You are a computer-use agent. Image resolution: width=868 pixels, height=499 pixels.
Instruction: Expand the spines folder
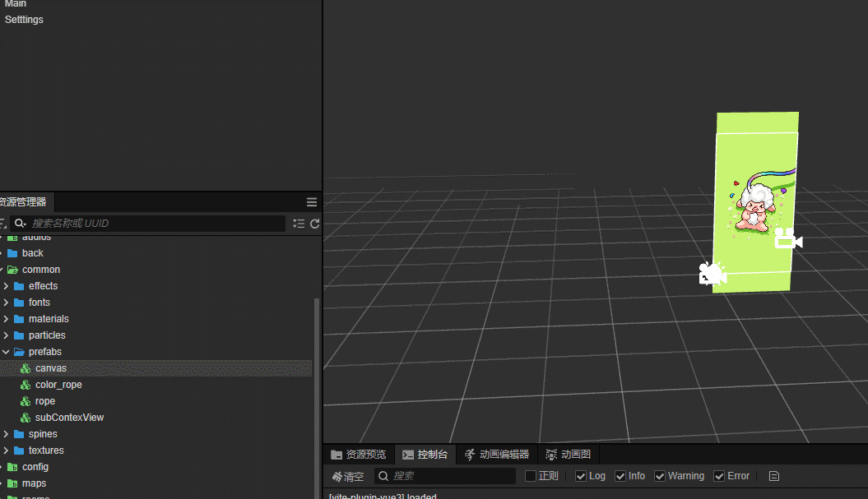6,434
